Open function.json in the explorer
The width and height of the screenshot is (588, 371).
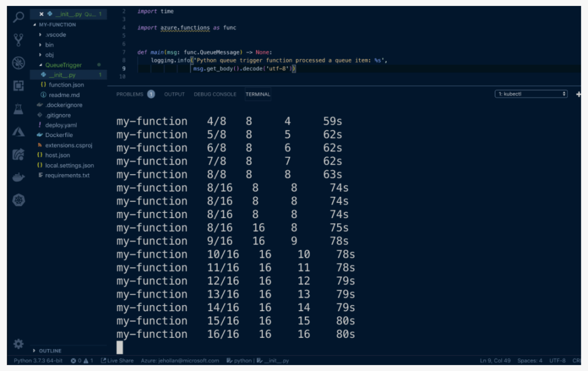click(x=66, y=85)
